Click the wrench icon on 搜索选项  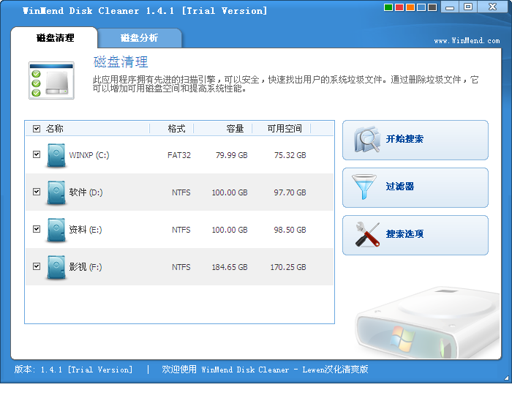pos(367,235)
